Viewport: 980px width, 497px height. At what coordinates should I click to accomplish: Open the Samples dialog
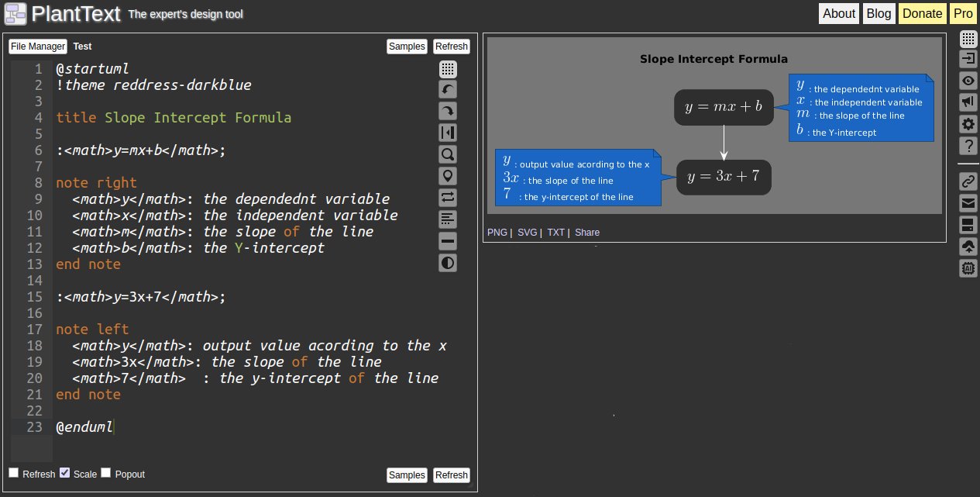(407, 46)
